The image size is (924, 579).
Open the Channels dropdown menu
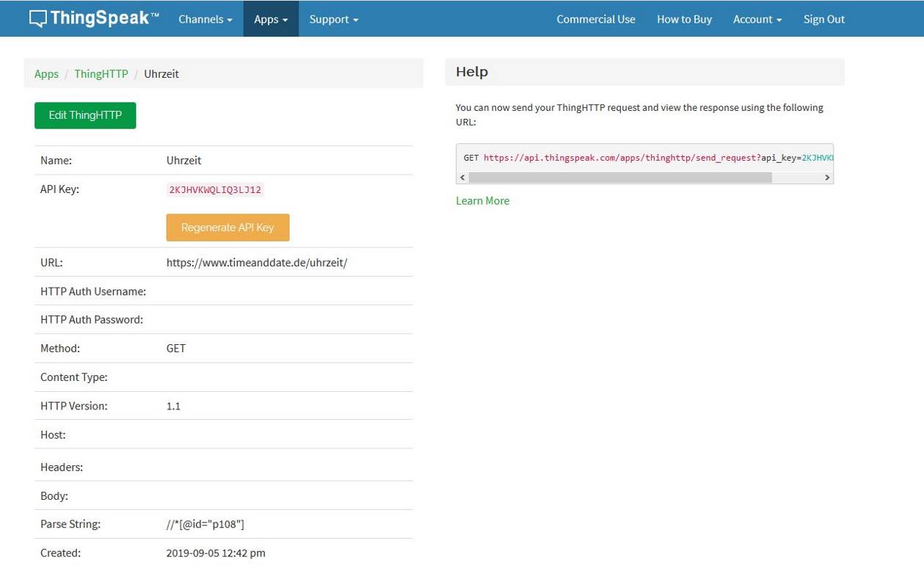[205, 19]
